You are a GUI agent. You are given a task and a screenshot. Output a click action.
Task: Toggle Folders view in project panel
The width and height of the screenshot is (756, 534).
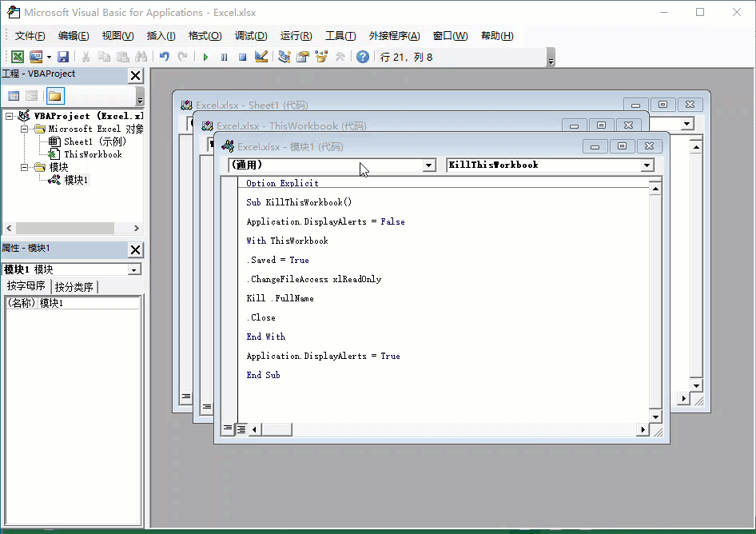(x=55, y=96)
